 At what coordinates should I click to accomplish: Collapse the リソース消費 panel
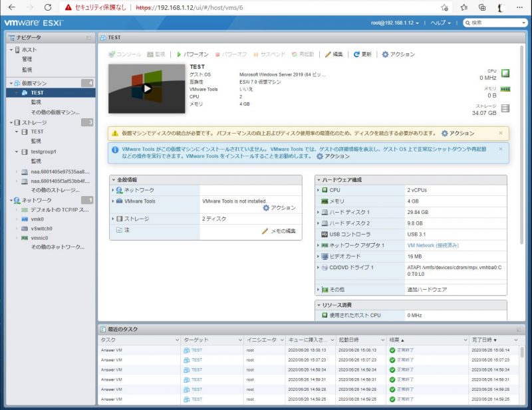(319, 305)
